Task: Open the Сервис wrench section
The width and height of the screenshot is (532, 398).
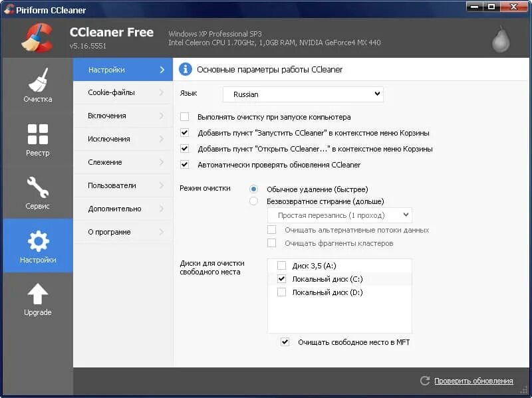Action: [x=38, y=193]
